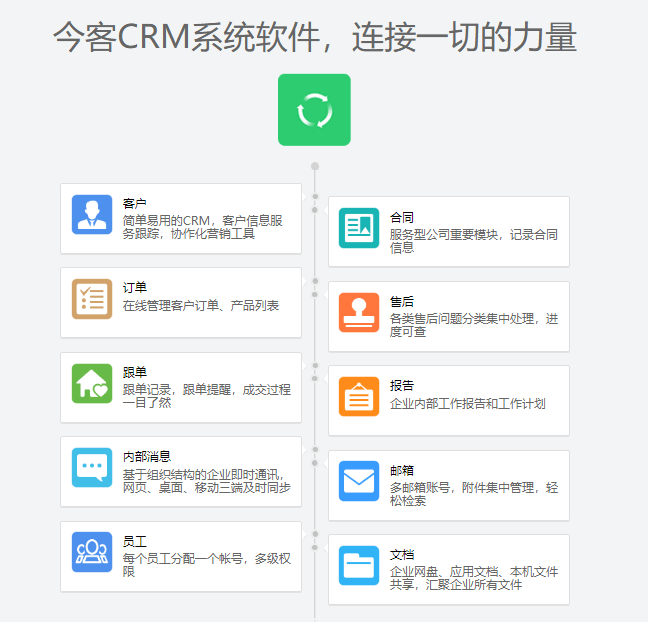This screenshot has height=622, width=648.
Task: Open the 客户 customer person icon
Action: click(92, 214)
